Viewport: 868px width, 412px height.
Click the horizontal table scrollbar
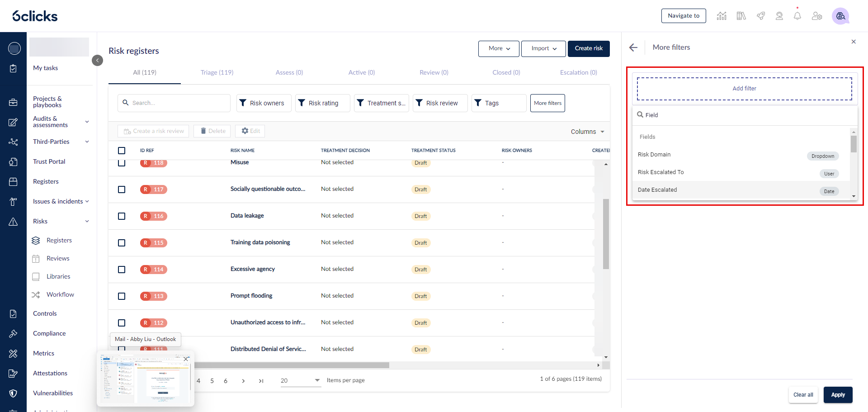289,365
